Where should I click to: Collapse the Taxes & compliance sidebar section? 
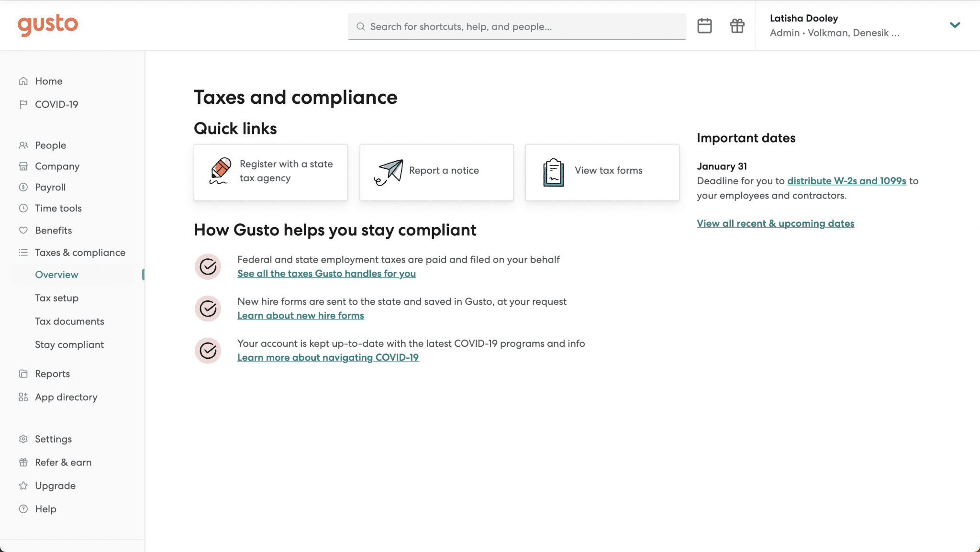click(80, 253)
